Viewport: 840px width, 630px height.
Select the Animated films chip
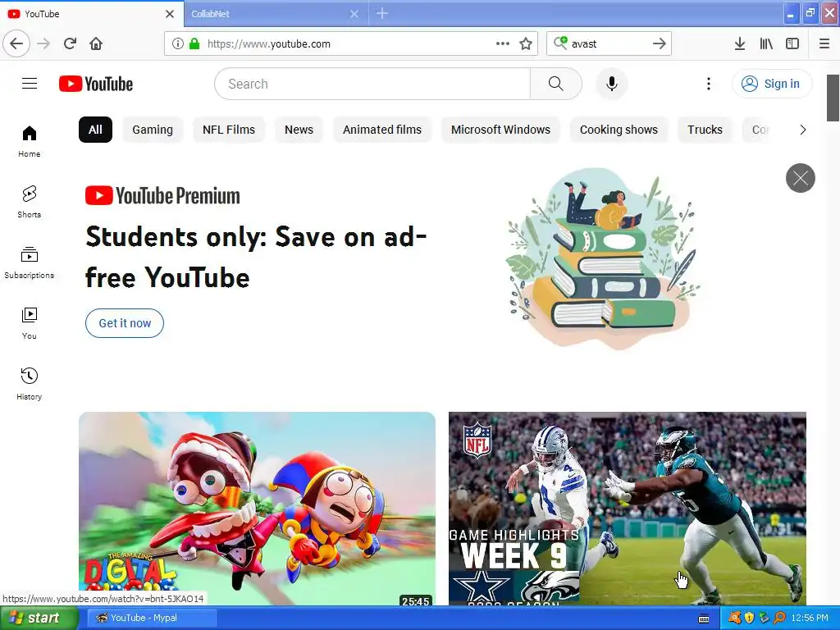382,130
